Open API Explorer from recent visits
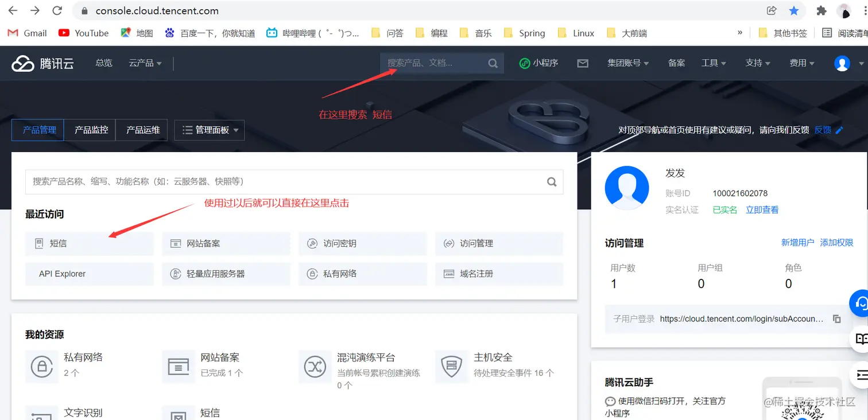 click(90, 274)
